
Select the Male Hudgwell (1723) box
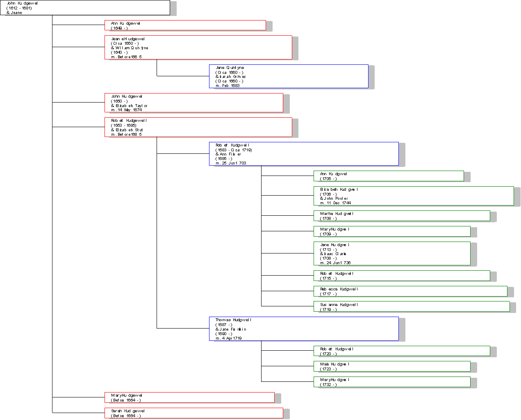tap(392, 366)
